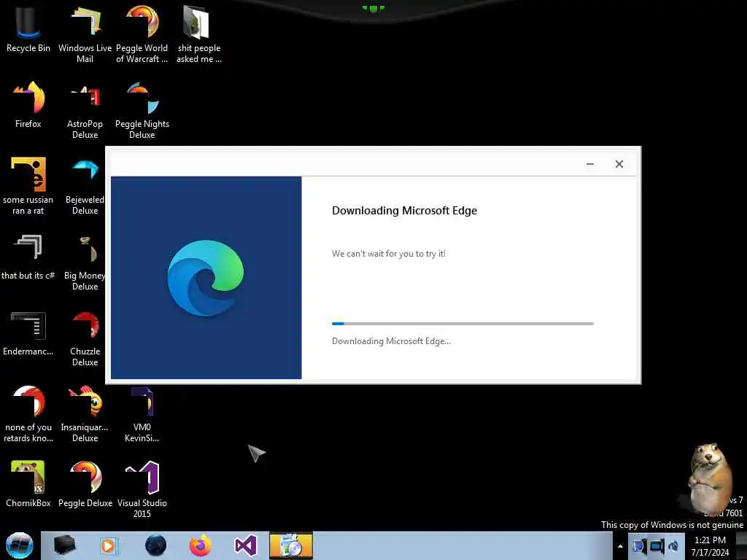Select the Endermanc... desktop icon
The height and width of the screenshot is (560, 747).
(28, 333)
